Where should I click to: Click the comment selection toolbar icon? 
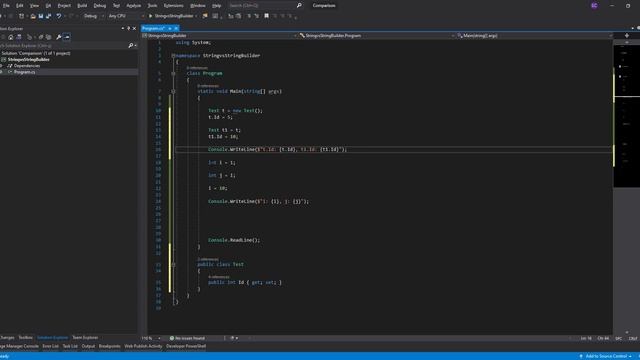[249, 16]
